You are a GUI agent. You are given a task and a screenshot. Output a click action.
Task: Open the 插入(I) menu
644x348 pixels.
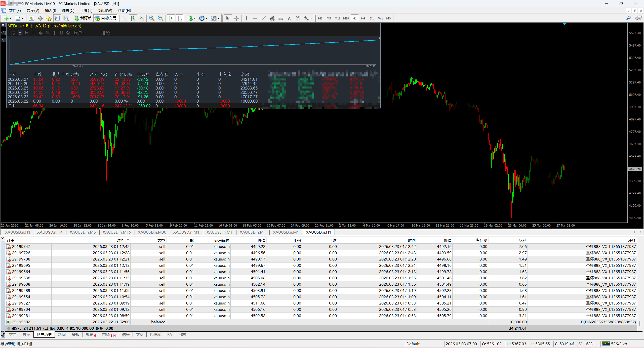pos(50,10)
